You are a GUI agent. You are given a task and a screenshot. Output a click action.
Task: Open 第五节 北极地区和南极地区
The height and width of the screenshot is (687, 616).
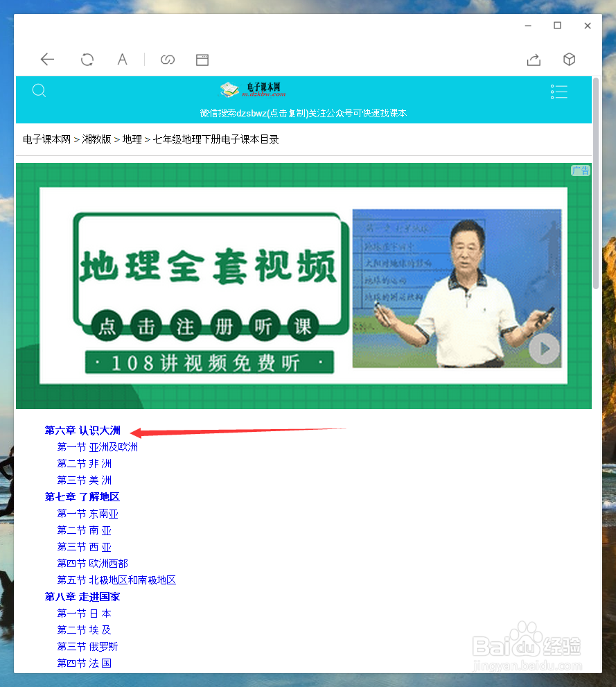click(116, 580)
